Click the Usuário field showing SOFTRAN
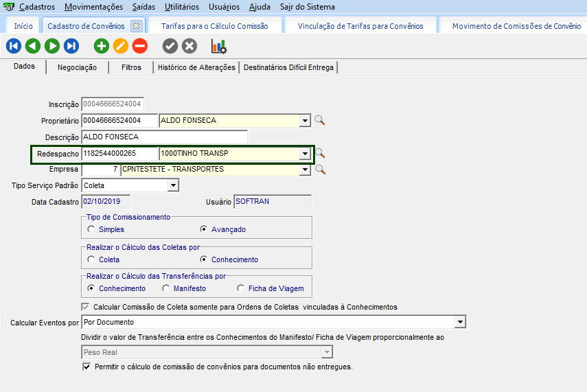 coord(273,201)
